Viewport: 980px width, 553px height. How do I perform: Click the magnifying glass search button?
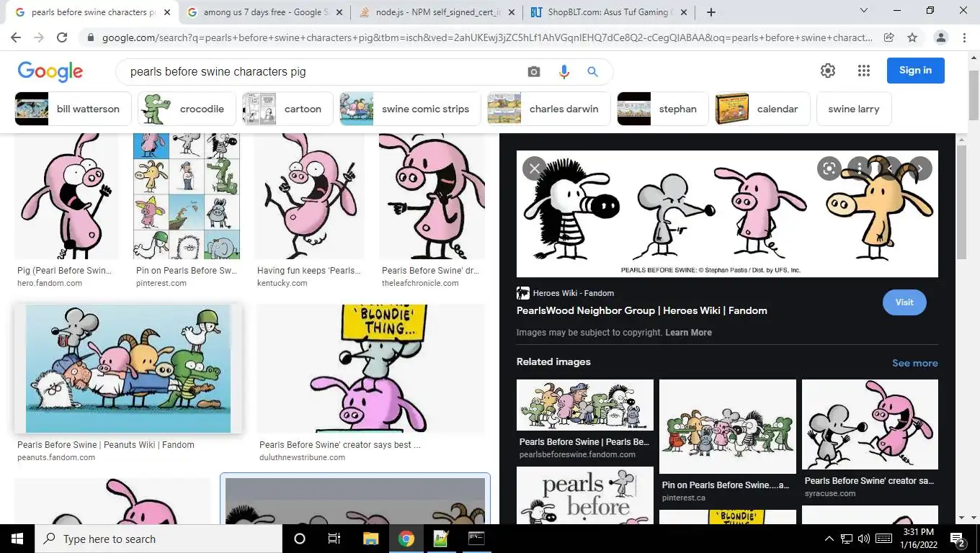click(x=592, y=71)
